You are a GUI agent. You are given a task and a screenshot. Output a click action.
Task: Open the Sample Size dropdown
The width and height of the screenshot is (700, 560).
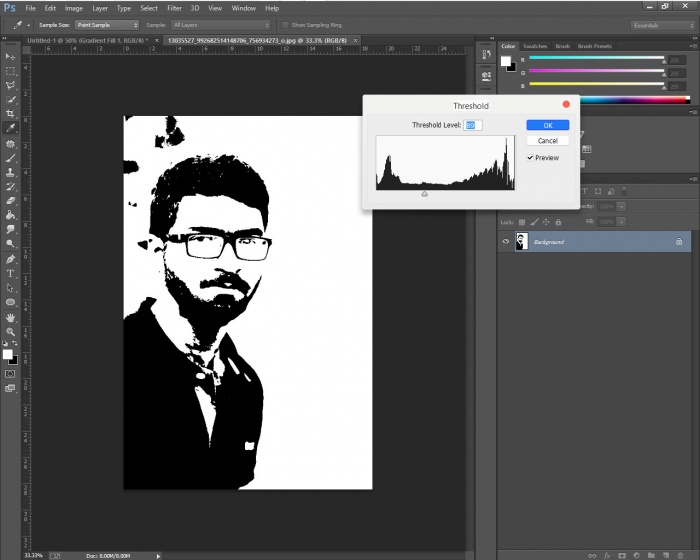pyautogui.click(x=107, y=24)
